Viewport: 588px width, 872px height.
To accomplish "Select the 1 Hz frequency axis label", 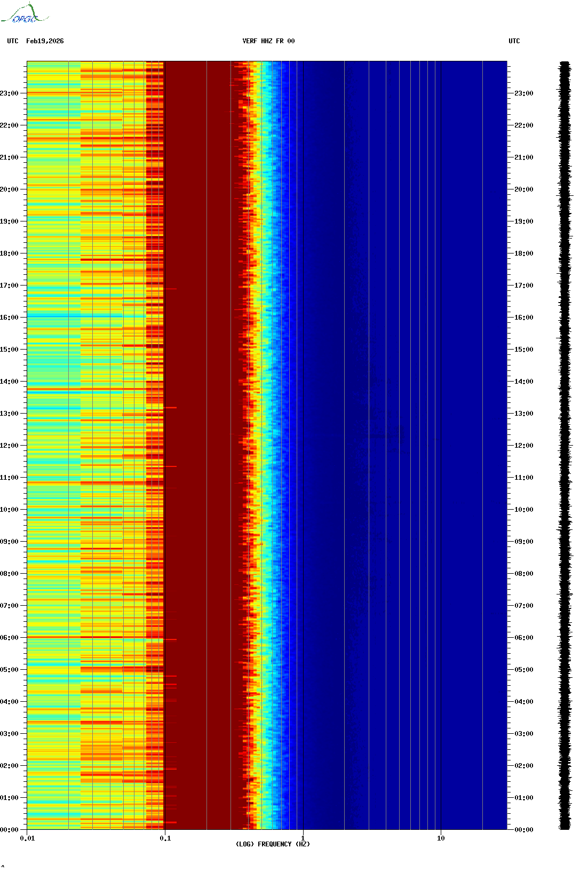I will [303, 838].
